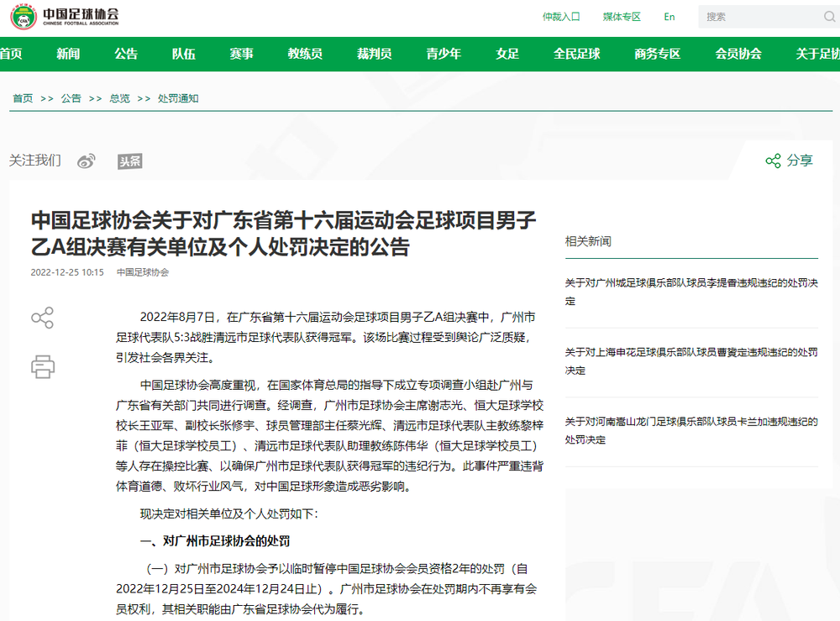840x621 pixels.
Task: Click the share icon beside 分享
Action: click(x=773, y=161)
